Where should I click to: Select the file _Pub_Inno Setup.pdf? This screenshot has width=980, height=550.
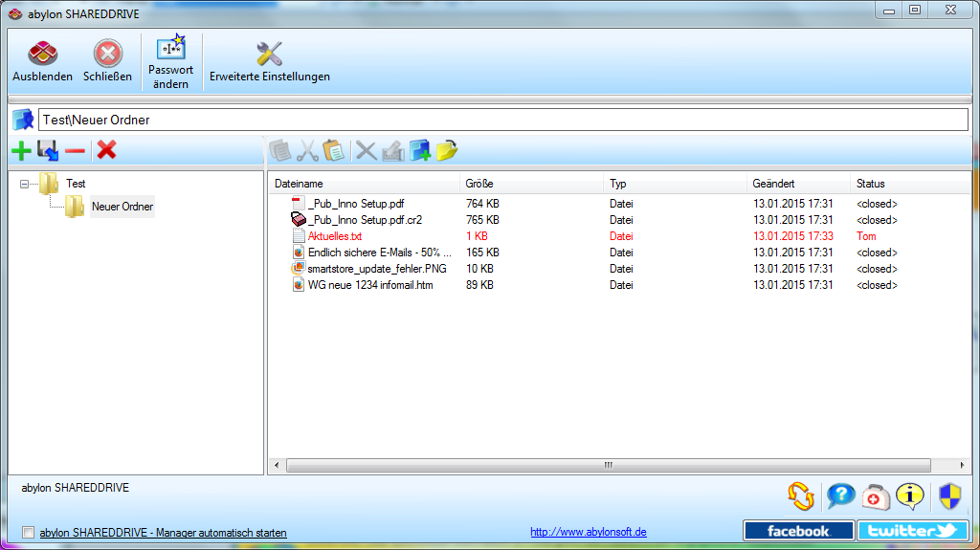pyautogui.click(x=356, y=203)
